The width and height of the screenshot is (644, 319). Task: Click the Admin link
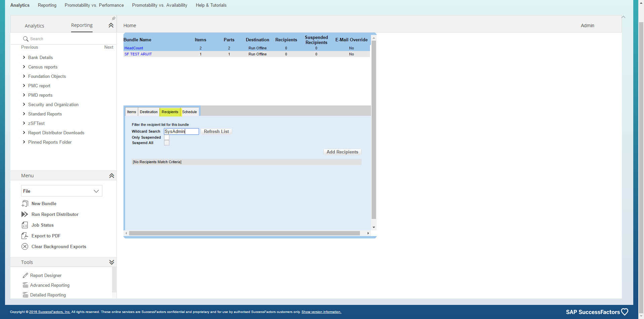click(587, 26)
